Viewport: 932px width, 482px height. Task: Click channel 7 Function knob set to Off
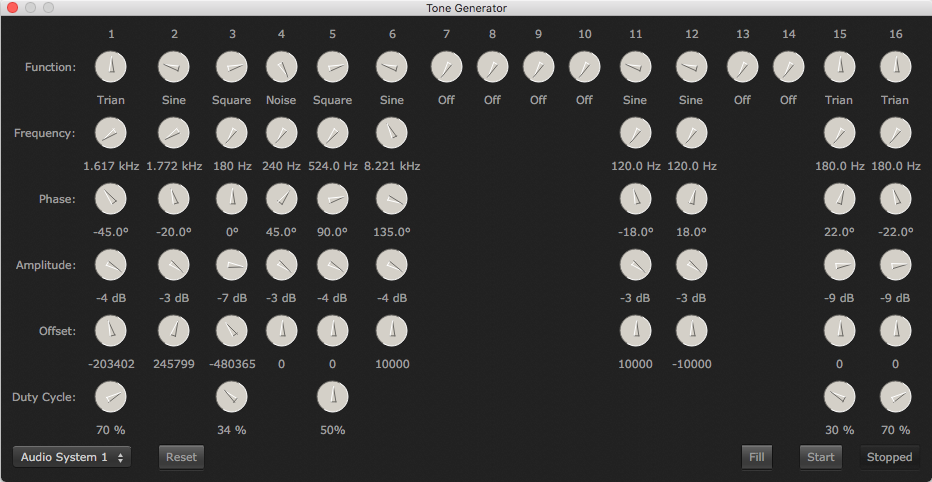(446, 68)
